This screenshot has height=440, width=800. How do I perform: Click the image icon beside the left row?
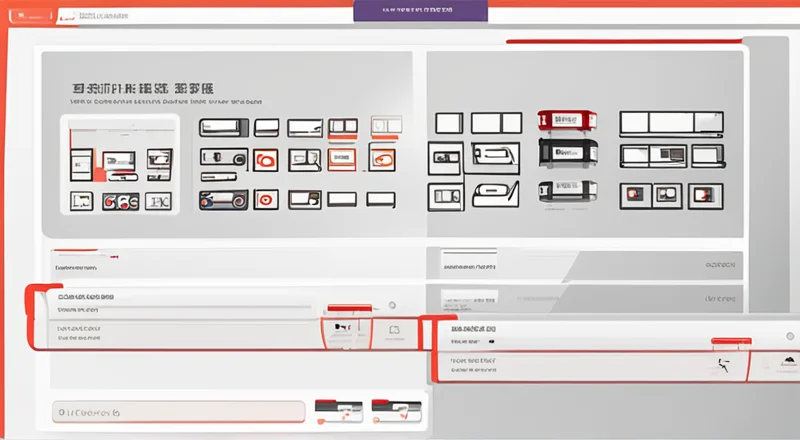(x=393, y=329)
